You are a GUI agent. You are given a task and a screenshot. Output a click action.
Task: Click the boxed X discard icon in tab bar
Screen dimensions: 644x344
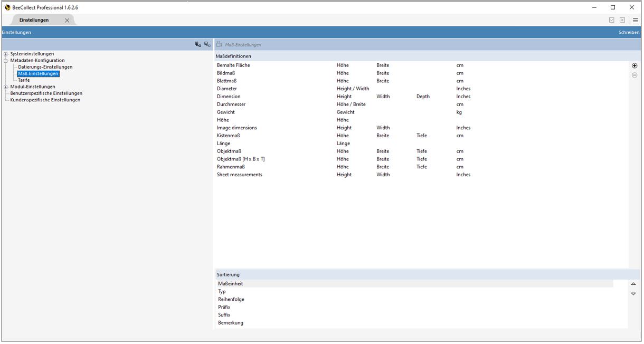click(622, 20)
